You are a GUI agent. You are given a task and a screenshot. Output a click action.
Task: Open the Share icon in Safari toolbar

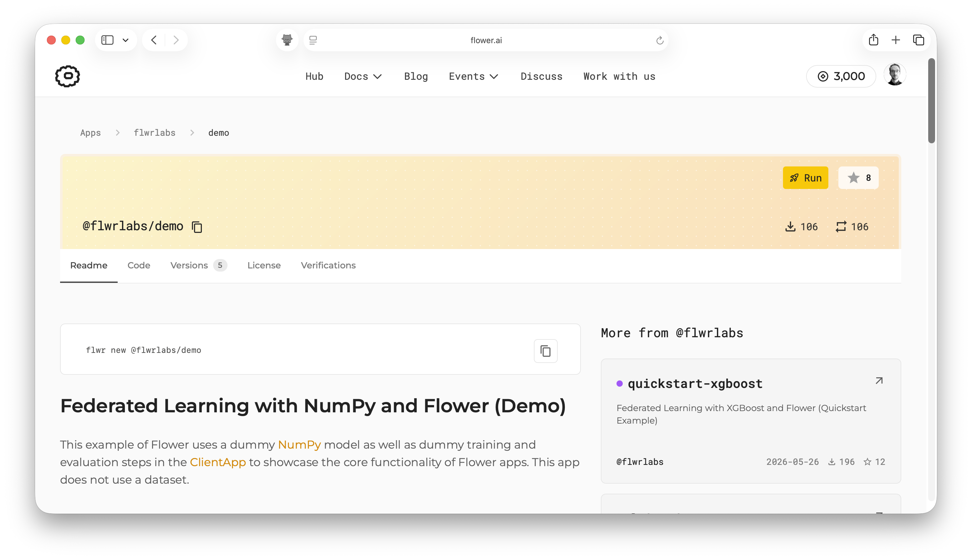coord(873,40)
